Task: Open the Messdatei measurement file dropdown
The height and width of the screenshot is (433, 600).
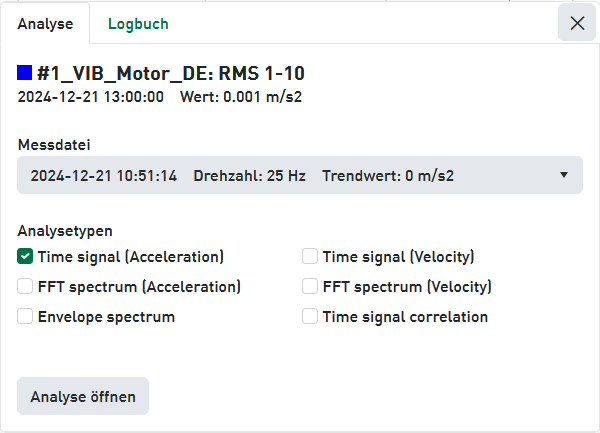Action: coord(300,175)
